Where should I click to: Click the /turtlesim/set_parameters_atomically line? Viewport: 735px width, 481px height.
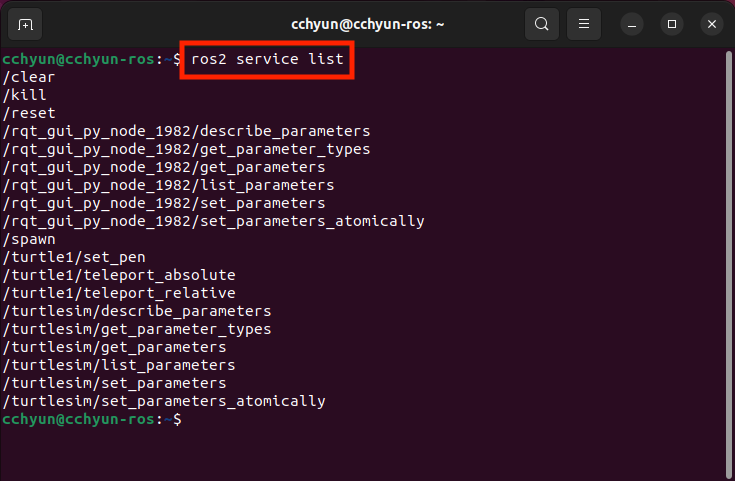pos(164,401)
